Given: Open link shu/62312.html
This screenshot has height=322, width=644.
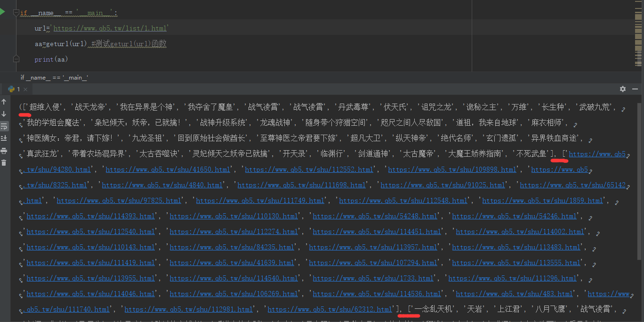Looking at the screenshot, I should click(330, 309).
